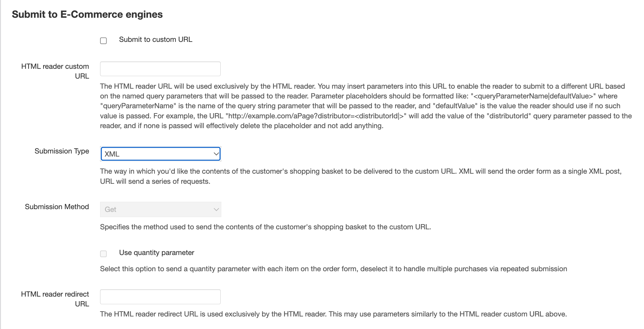Click into the HTML reader custom URL field
This screenshot has width=644, height=329.
[160, 69]
